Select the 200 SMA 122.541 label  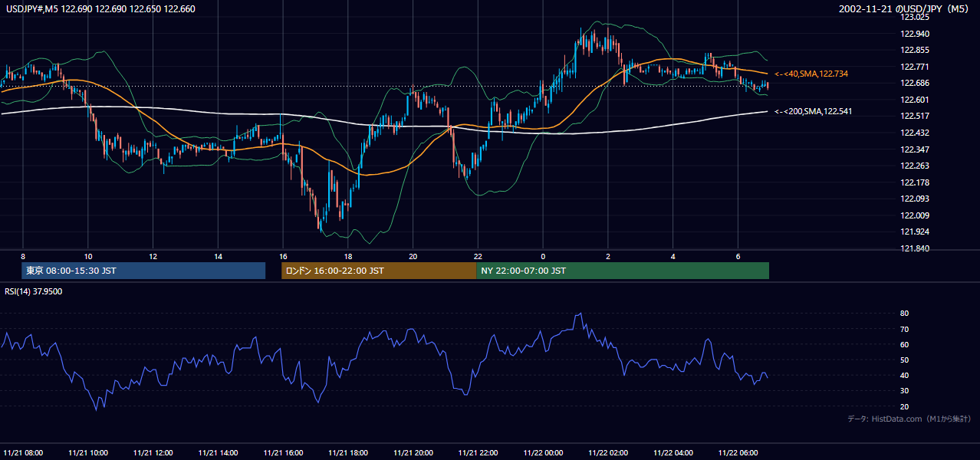pyautogui.click(x=813, y=111)
